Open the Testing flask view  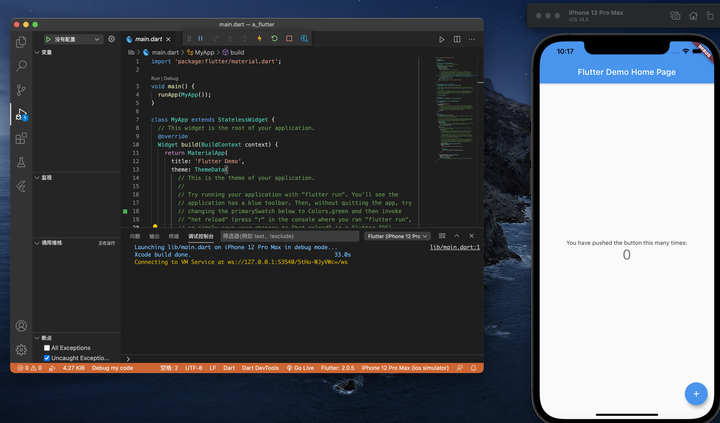tap(21, 162)
